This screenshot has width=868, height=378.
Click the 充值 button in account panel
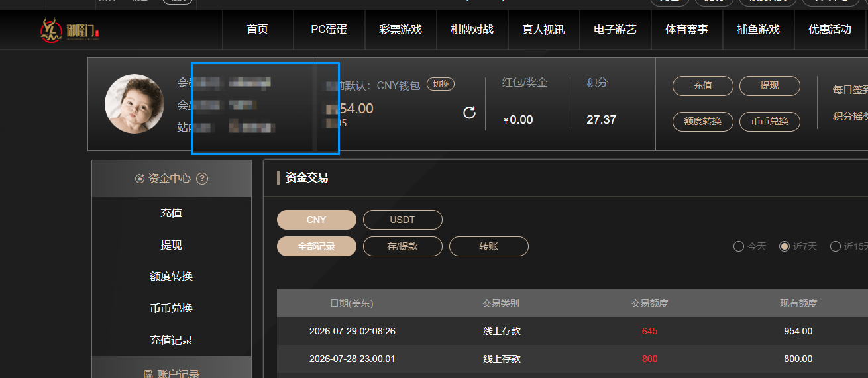click(x=703, y=86)
